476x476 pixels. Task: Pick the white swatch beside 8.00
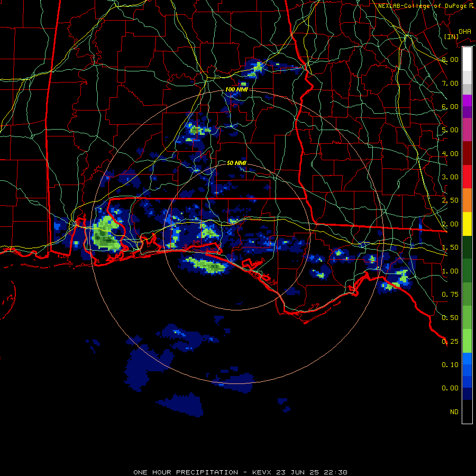click(x=467, y=59)
